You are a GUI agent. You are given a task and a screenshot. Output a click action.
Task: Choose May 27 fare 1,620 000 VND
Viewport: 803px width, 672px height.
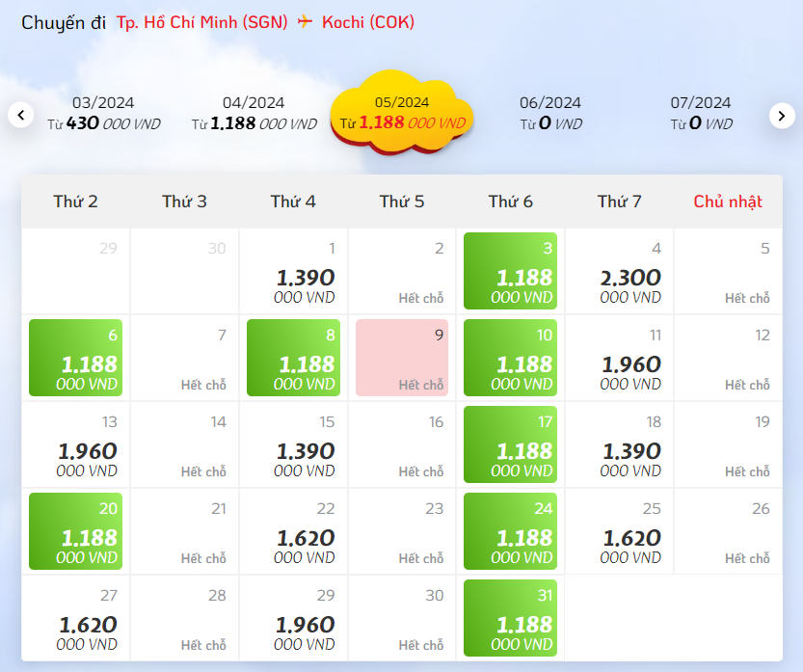76,618
